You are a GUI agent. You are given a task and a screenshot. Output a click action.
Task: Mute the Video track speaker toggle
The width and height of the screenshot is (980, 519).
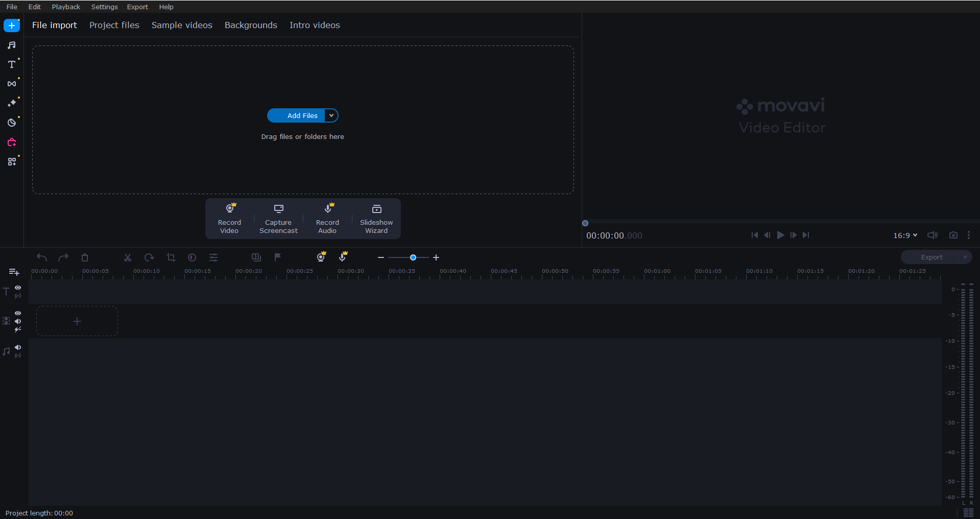coord(18,321)
